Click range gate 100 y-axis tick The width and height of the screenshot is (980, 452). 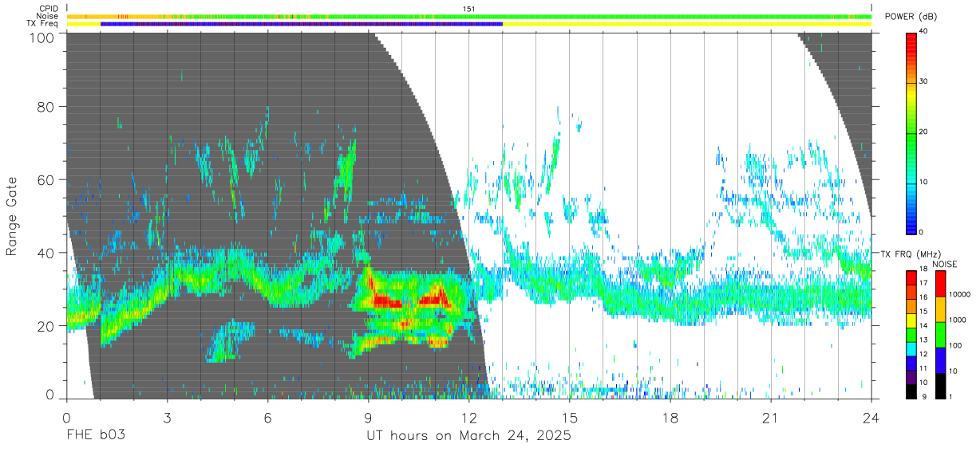tap(42, 37)
